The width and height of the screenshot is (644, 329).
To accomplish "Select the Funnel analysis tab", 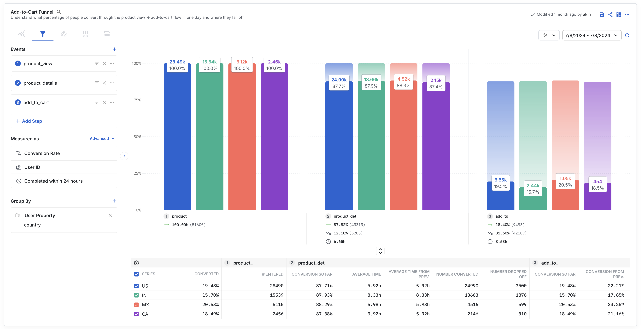I will (43, 34).
